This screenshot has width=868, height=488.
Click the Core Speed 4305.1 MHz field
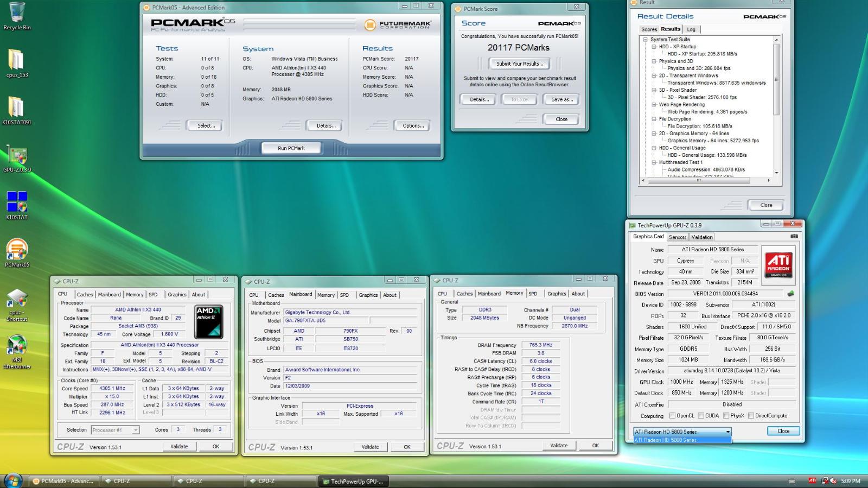pos(113,388)
